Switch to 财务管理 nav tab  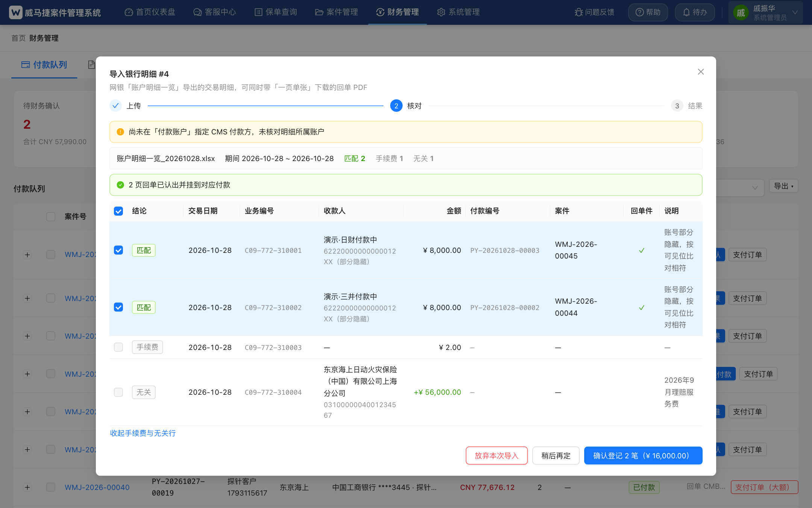397,12
